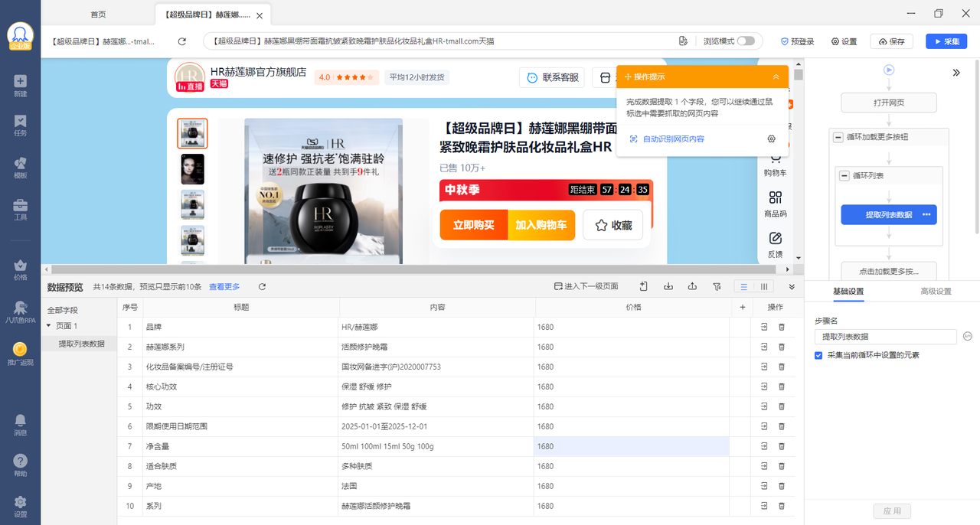Collapse the 操作提示 panel

(776, 77)
